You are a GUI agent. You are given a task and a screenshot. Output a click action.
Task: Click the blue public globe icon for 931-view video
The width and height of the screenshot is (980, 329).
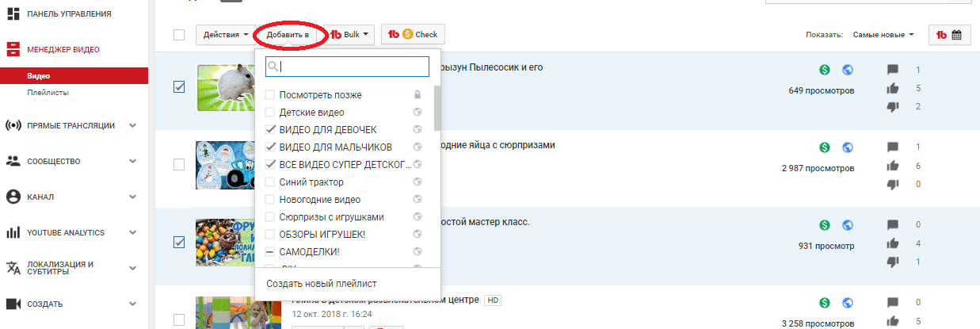point(847,225)
